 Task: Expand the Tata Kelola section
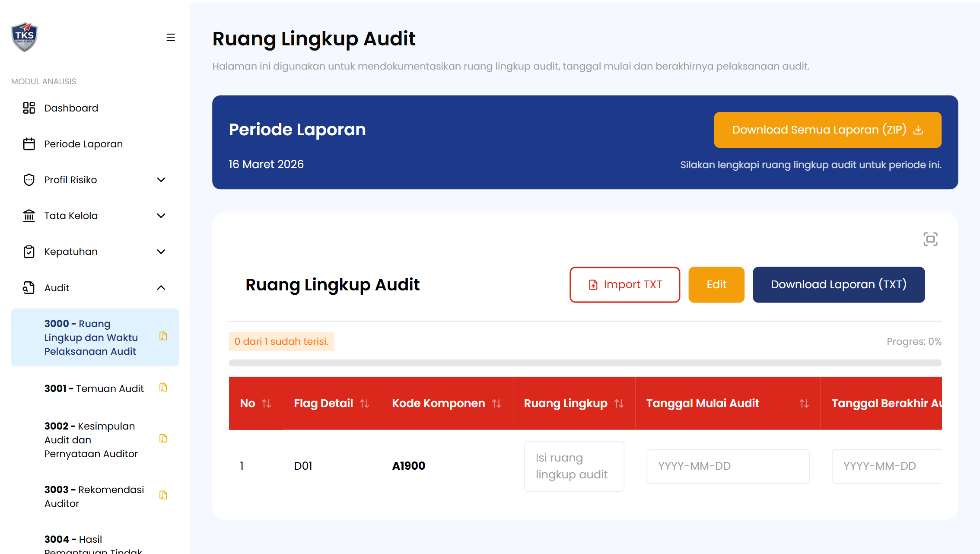tap(161, 215)
